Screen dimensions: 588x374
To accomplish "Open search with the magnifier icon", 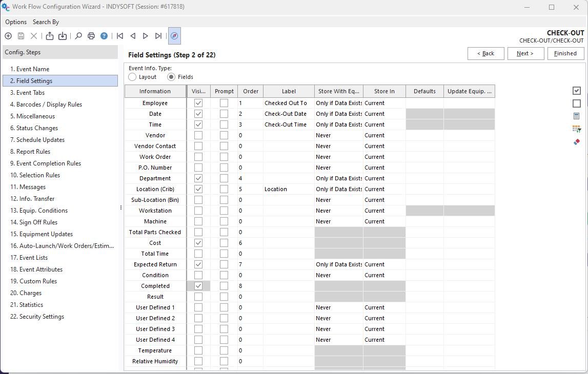I will 78,36.
